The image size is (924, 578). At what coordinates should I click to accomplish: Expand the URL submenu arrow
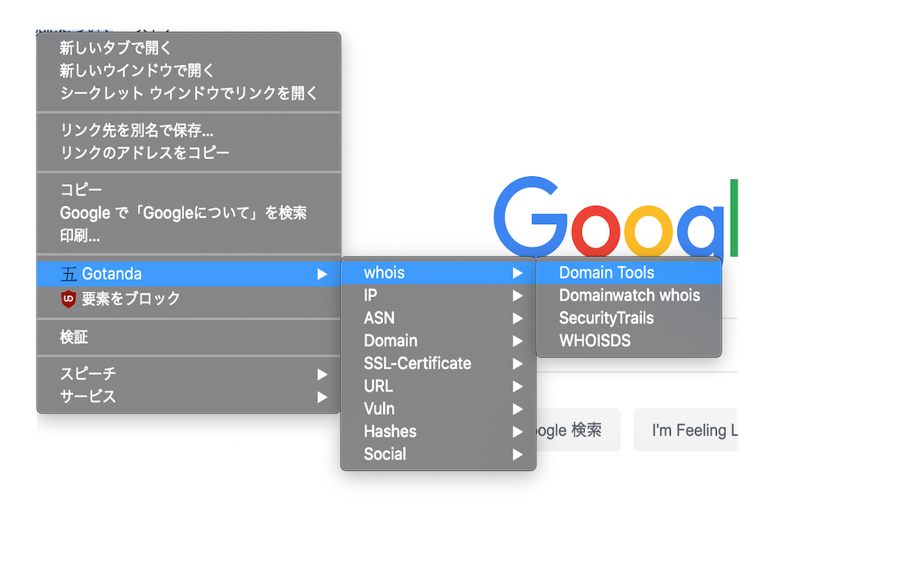coord(518,386)
